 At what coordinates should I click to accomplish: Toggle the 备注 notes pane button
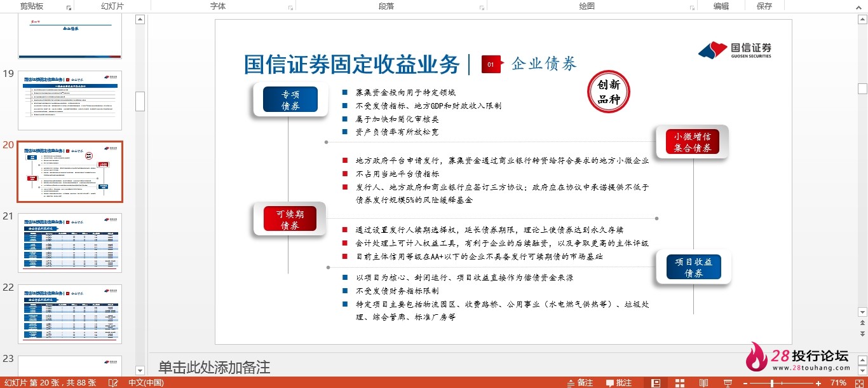click(x=580, y=383)
